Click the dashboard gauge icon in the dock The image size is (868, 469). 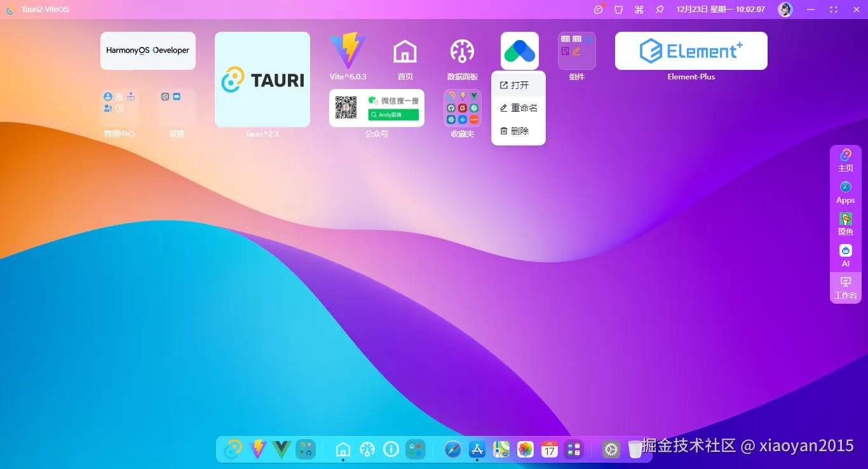[x=367, y=449]
